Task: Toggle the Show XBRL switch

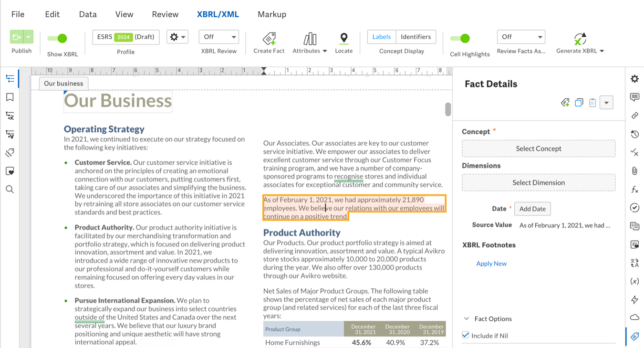Action: [57, 38]
